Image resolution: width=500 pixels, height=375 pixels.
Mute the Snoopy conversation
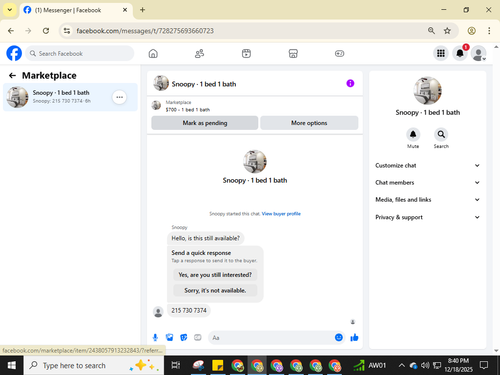413,134
